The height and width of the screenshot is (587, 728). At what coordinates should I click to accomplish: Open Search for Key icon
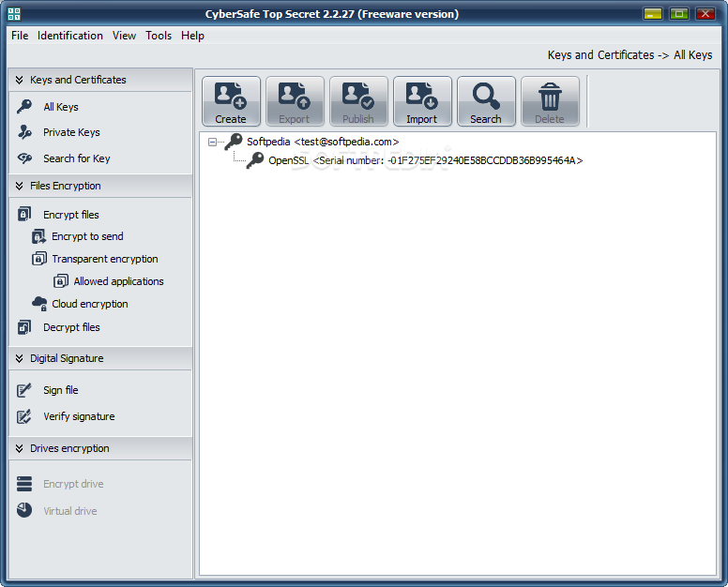point(24,158)
